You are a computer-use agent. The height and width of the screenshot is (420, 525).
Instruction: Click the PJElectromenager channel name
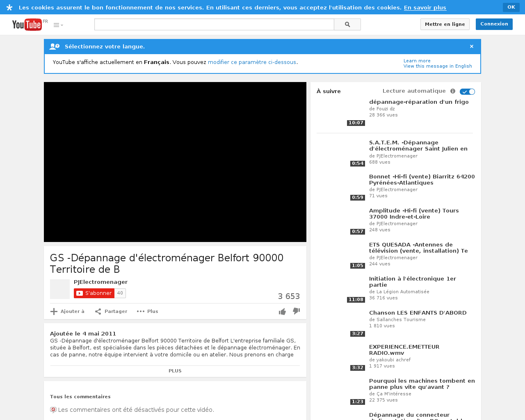[x=100, y=282]
